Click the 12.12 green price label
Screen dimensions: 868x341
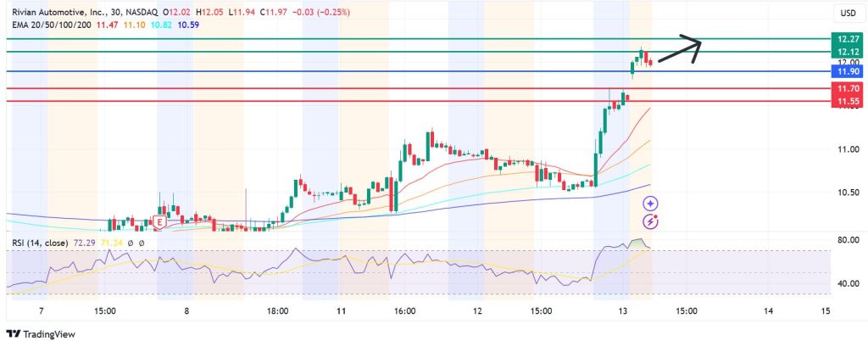point(848,52)
